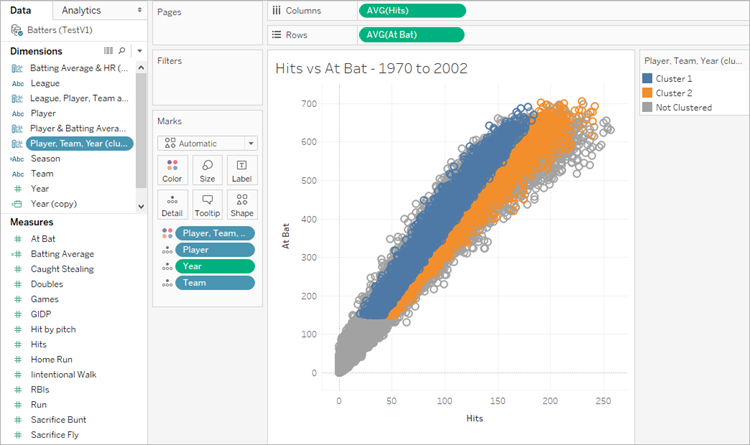The image size is (750, 445).
Task: Click the Batters (TestV1) data source icon
Action: (x=17, y=31)
